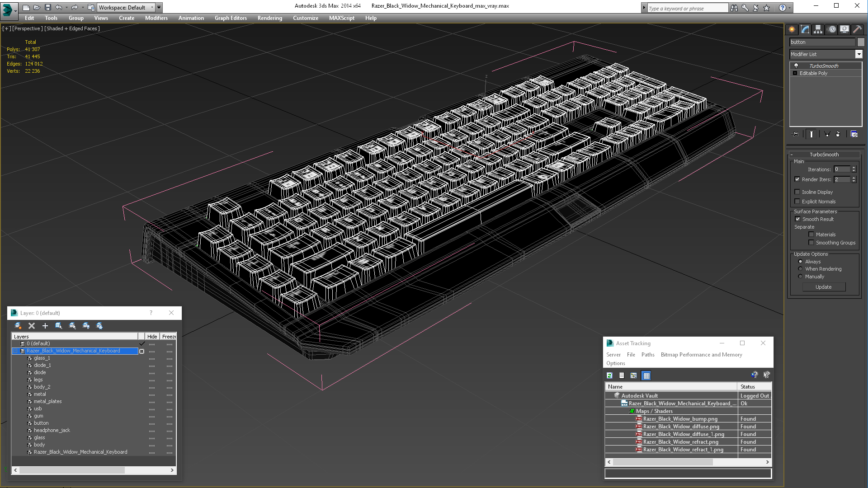Open the Utilities hammer panel tab

pos(857,29)
